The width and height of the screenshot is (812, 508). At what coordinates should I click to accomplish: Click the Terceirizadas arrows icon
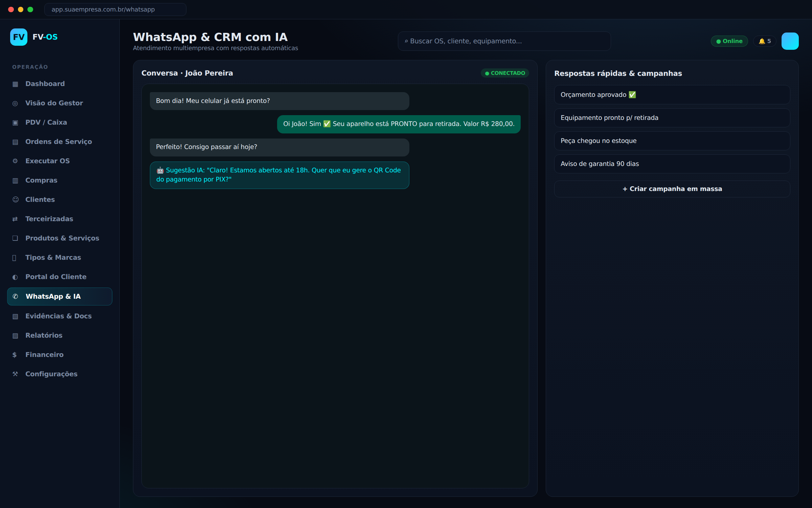coord(15,219)
